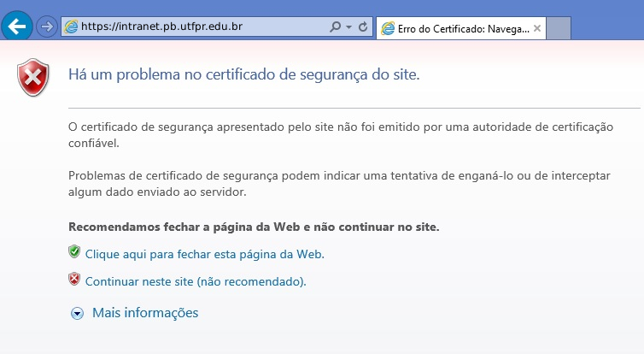Click the green shield icon beside close link
The height and width of the screenshot is (354, 644).
pos(74,252)
